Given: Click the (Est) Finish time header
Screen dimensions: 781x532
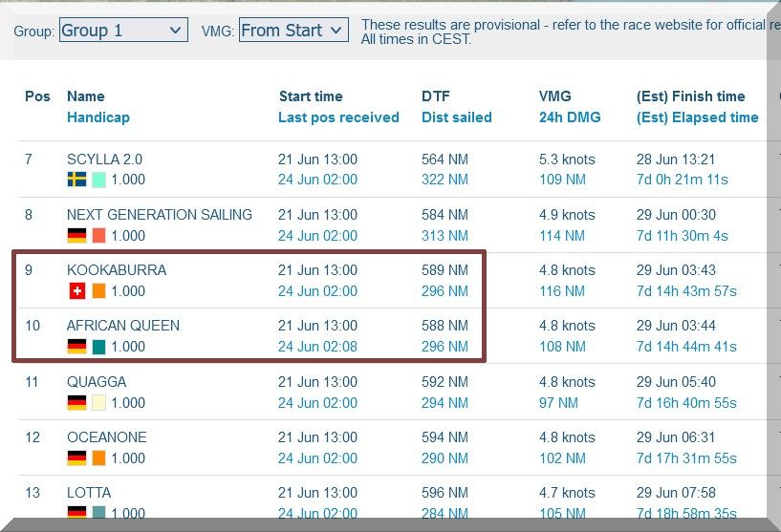Looking at the screenshot, I should pyautogui.click(x=690, y=96).
